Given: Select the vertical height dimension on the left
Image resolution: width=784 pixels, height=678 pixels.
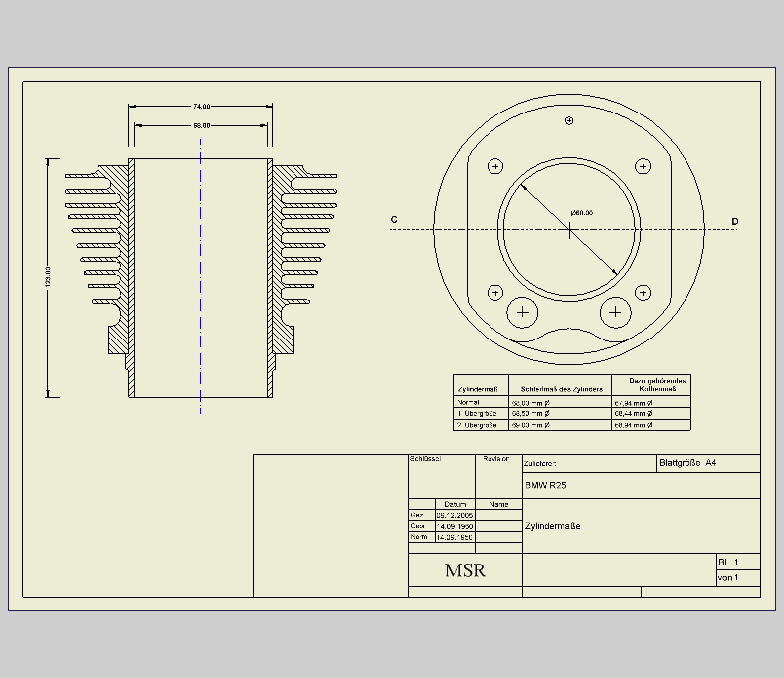Looking at the screenshot, I should pyautogui.click(x=48, y=276).
